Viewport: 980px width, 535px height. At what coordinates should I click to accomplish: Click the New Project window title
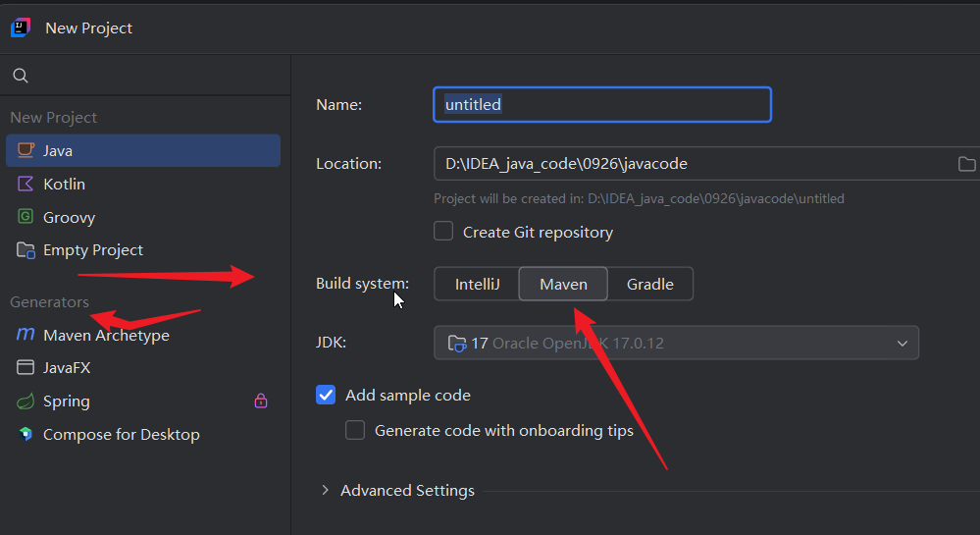[x=88, y=28]
